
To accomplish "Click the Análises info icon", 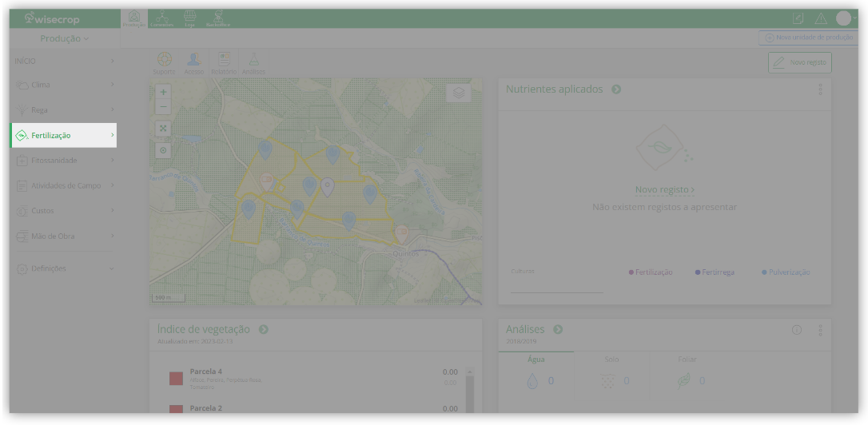I will pos(797,331).
